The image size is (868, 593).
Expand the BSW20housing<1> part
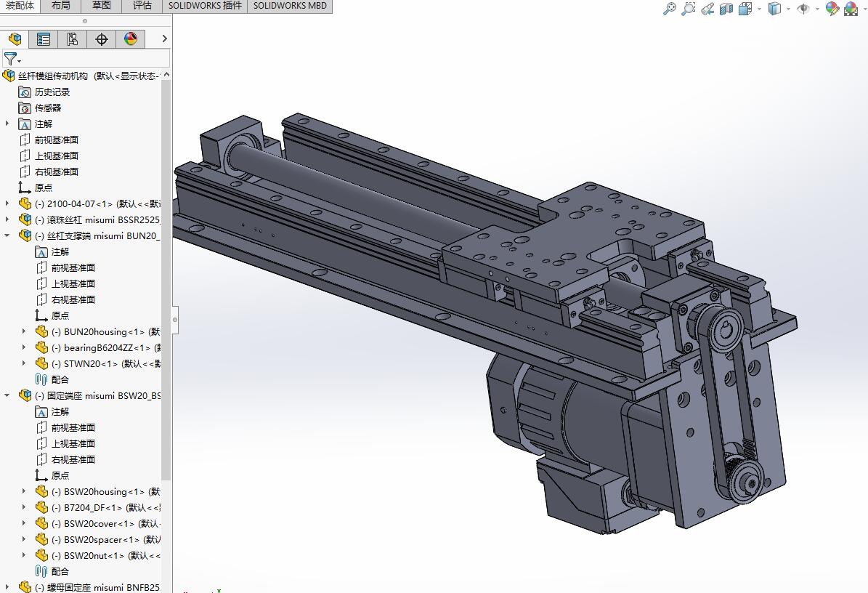tap(24, 492)
